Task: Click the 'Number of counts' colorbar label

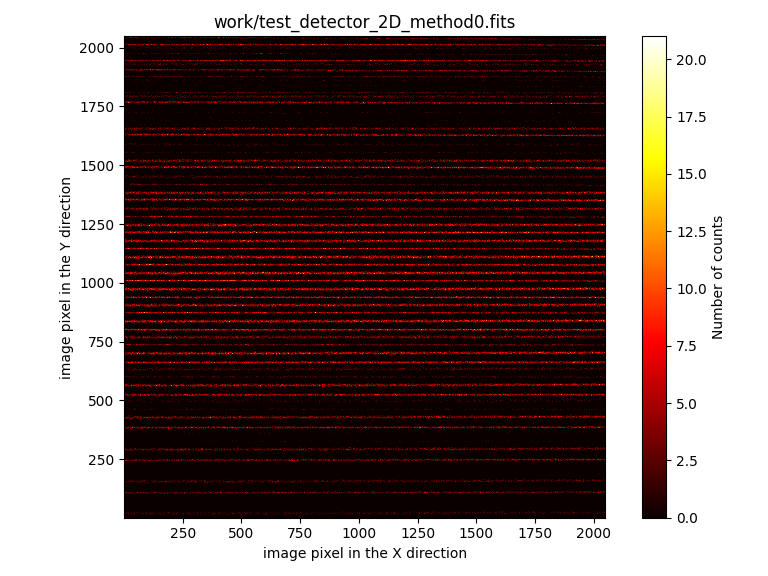Action: click(717, 277)
